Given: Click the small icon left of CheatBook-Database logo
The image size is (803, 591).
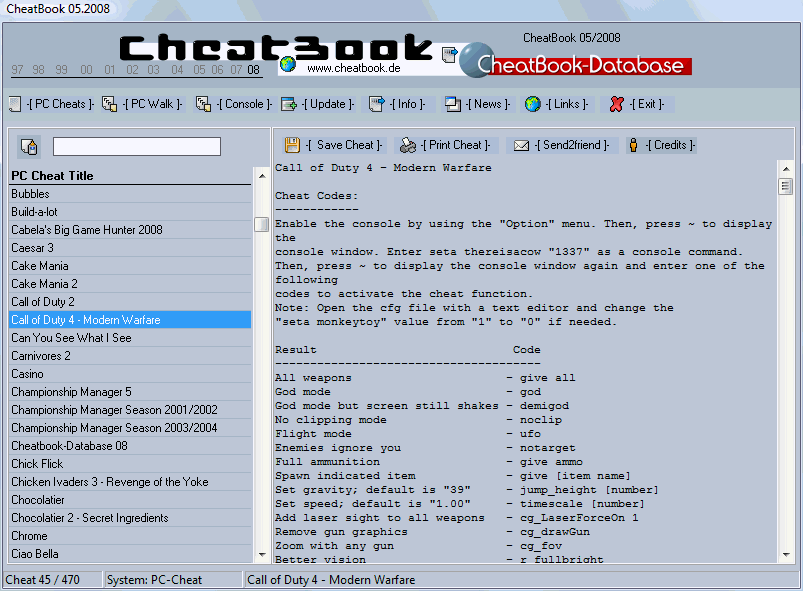Looking at the screenshot, I should pos(450,55).
